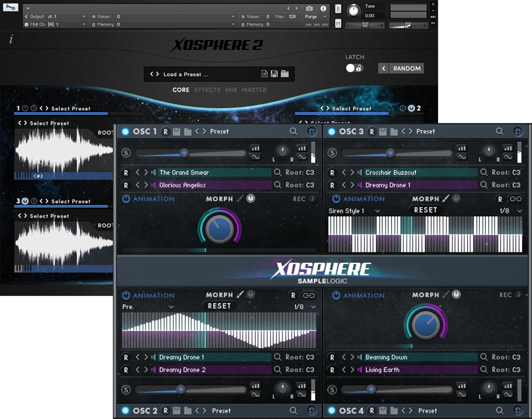
Task: Search sounds for The Grand Smear slot
Action: point(278,172)
